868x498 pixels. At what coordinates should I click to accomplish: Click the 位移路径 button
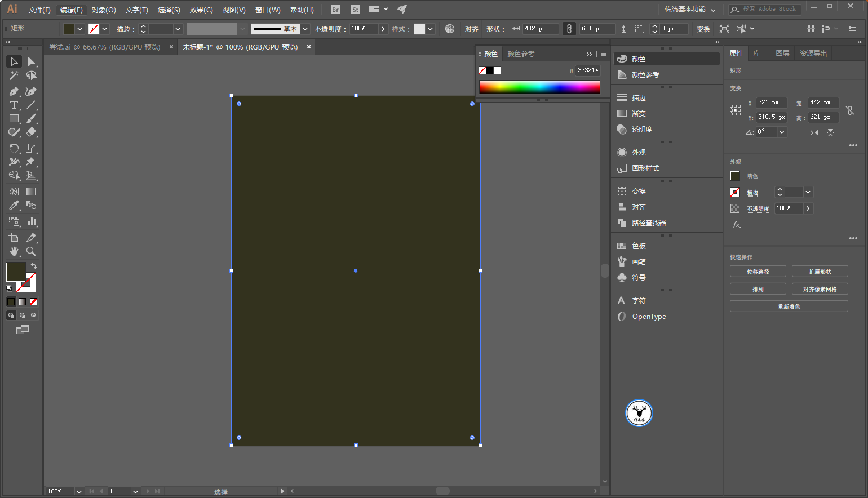tap(758, 272)
